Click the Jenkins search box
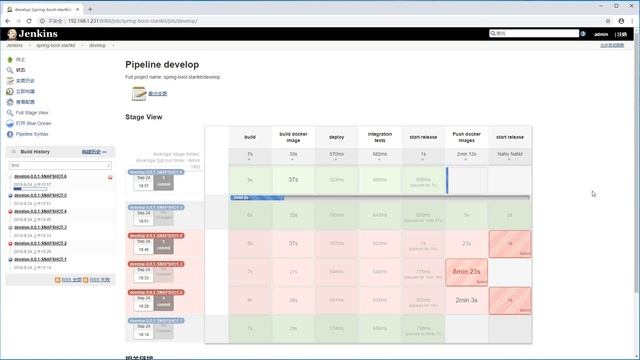Viewport: 640px width, 360px height. [534, 33]
